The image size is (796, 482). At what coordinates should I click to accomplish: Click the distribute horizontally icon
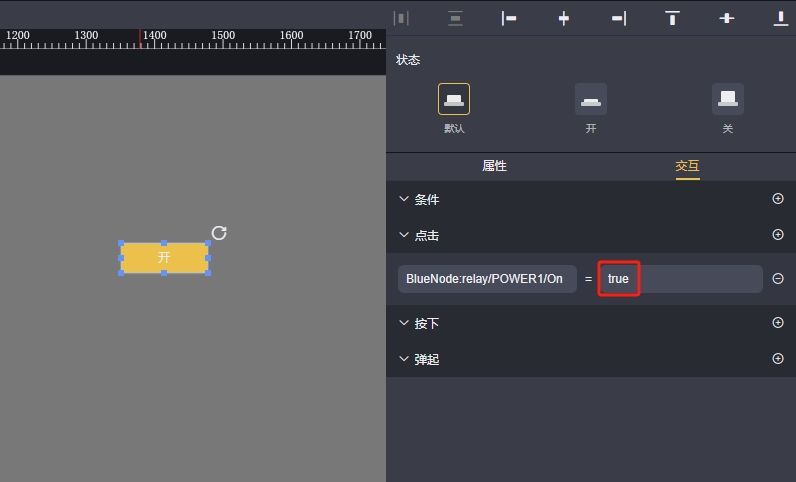pyautogui.click(x=401, y=19)
